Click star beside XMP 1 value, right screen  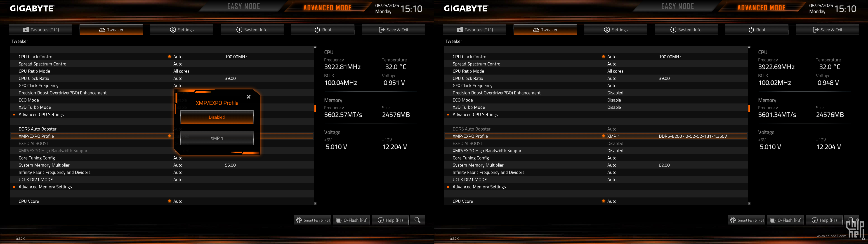tap(604, 136)
